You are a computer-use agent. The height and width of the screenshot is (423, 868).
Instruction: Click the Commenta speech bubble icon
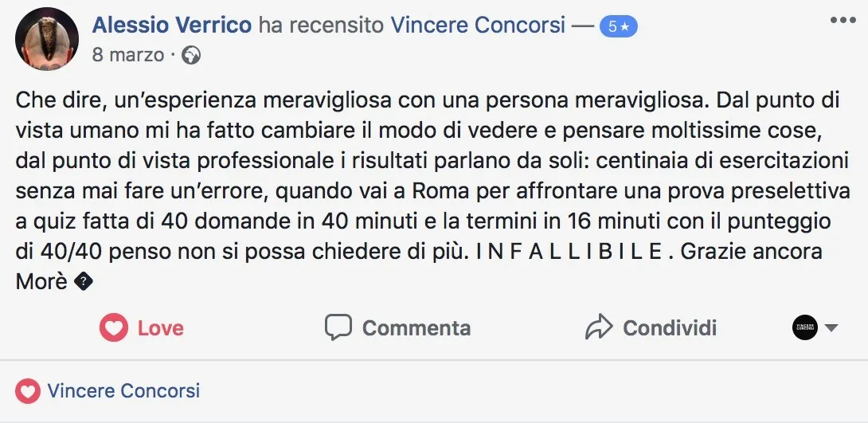click(338, 328)
